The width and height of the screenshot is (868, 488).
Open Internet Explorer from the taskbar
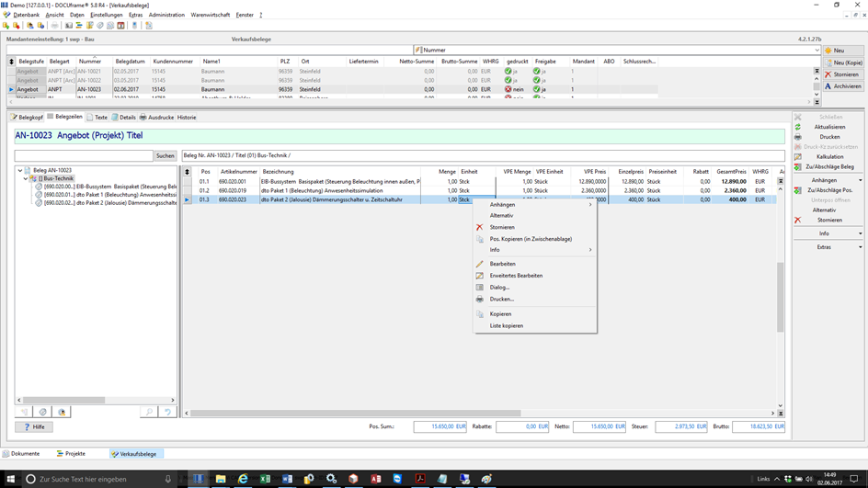click(x=243, y=479)
